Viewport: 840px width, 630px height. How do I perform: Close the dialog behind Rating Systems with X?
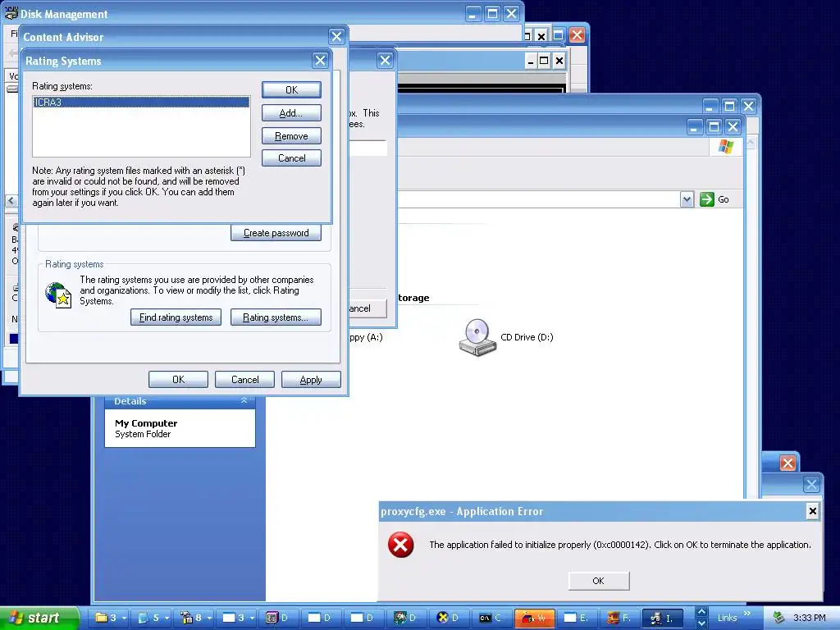(385, 60)
